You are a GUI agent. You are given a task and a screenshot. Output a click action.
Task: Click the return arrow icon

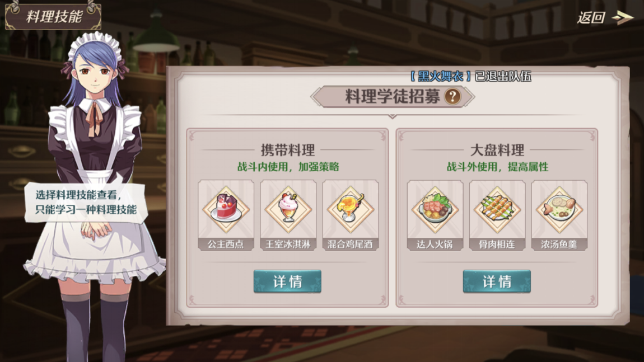click(623, 18)
